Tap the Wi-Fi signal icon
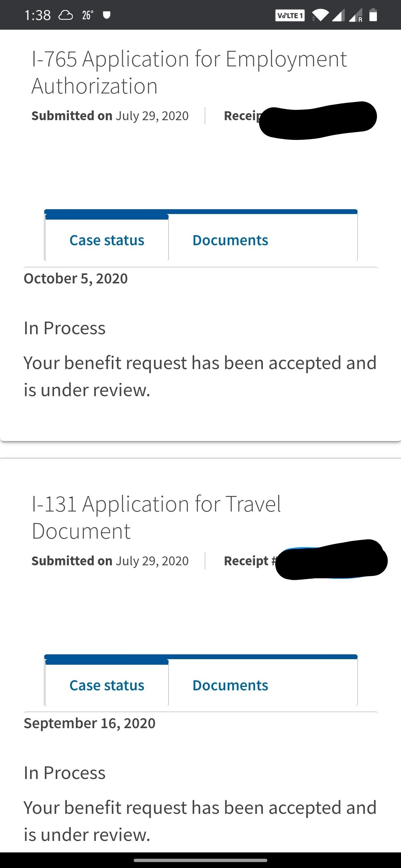 (320, 16)
